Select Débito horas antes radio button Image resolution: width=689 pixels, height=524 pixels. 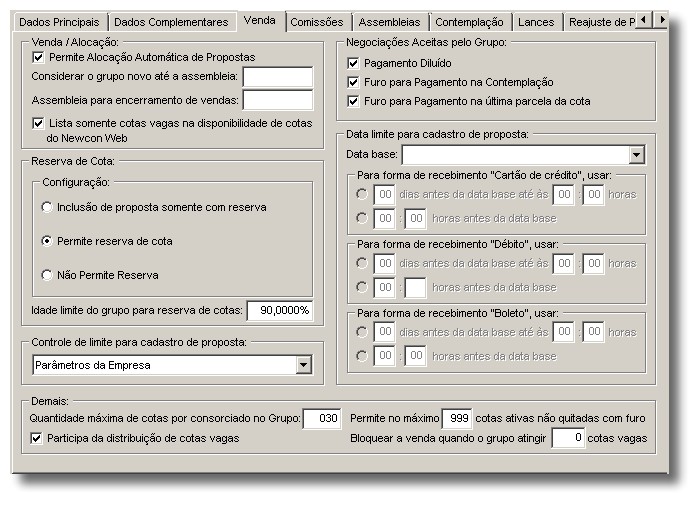(x=362, y=287)
